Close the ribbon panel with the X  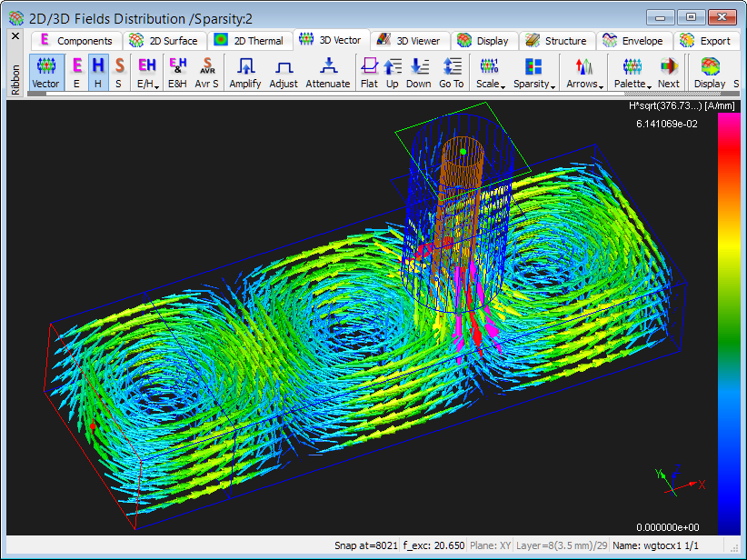(15, 36)
